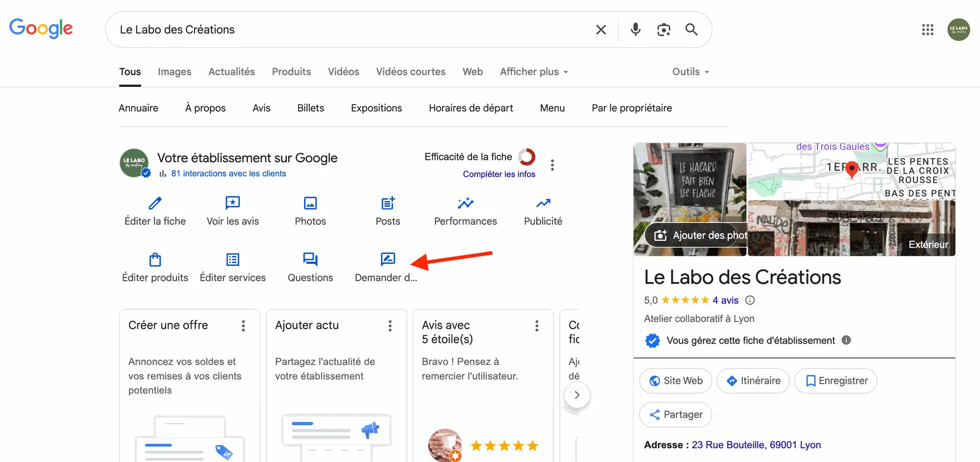Clear the search query with X icon
The height and width of the screenshot is (462, 980).
tap(601, 30)
